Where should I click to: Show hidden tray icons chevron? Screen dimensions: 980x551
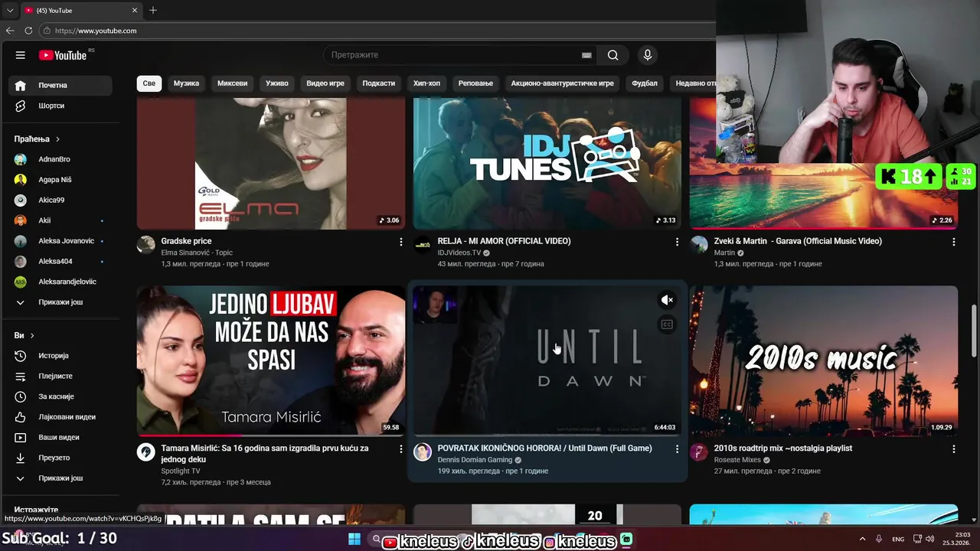click(x=862, y=540)
